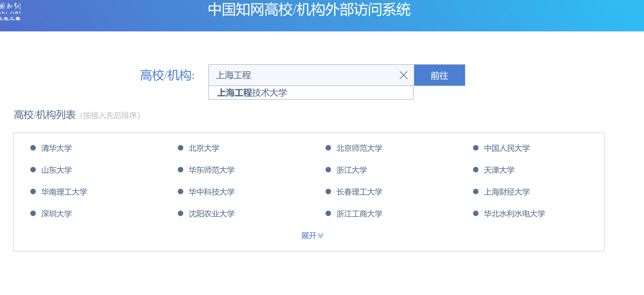Open 浙江工商大学 link
Screen dimensions: 644x295
[359, 214]
